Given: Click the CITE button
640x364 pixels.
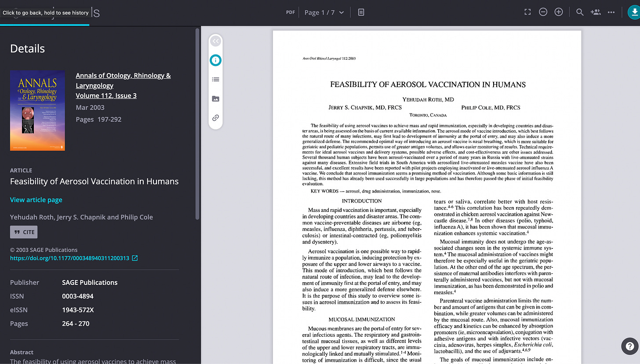Looking at the screenshot, I should click(24, 232).
